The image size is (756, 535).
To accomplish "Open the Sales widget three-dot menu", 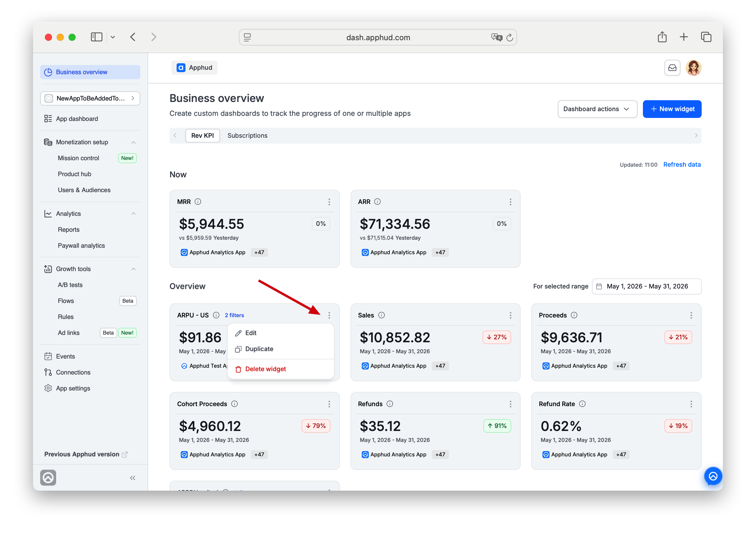I will tap(510, 315).
